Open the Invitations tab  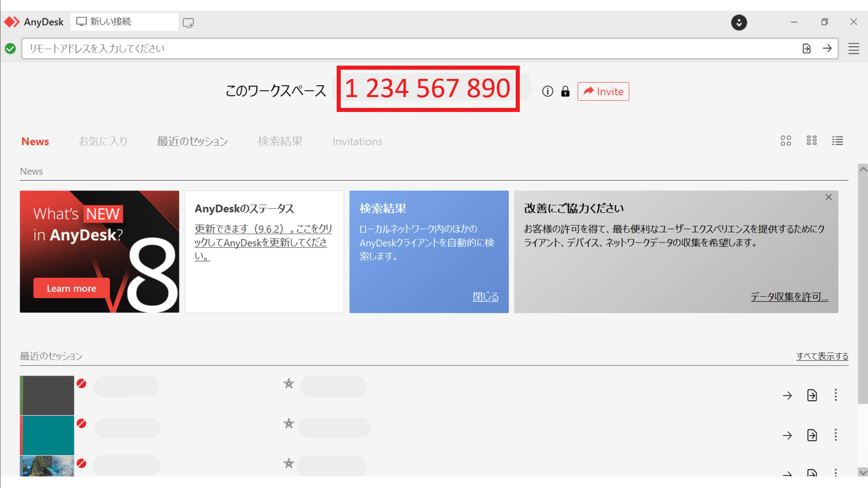[357, 141]
